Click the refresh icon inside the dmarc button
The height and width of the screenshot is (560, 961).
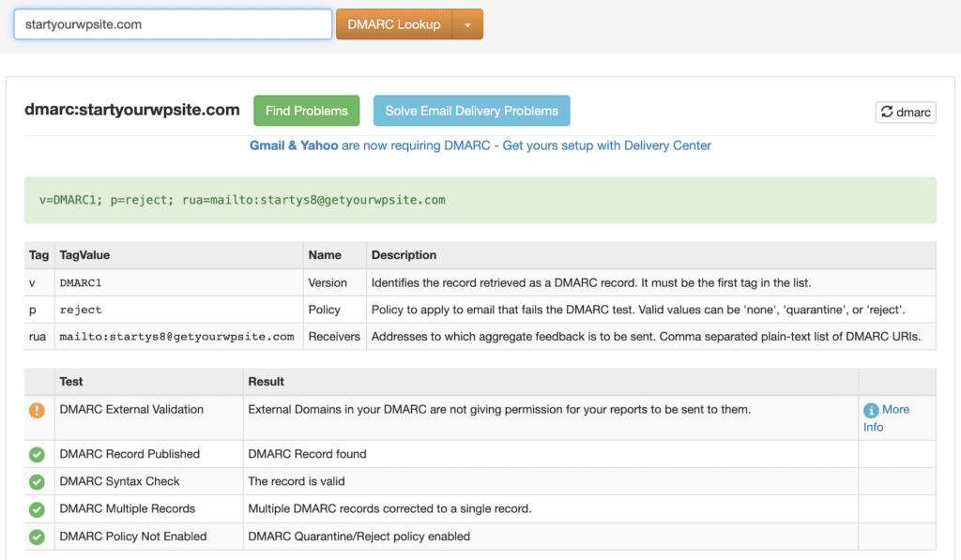coord(887,112)
